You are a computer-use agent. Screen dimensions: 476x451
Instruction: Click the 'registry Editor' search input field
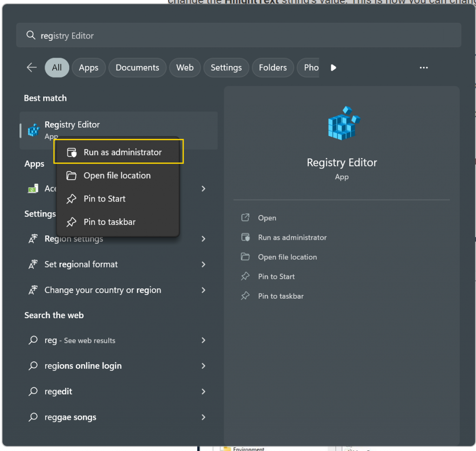[x=238, y=35]
